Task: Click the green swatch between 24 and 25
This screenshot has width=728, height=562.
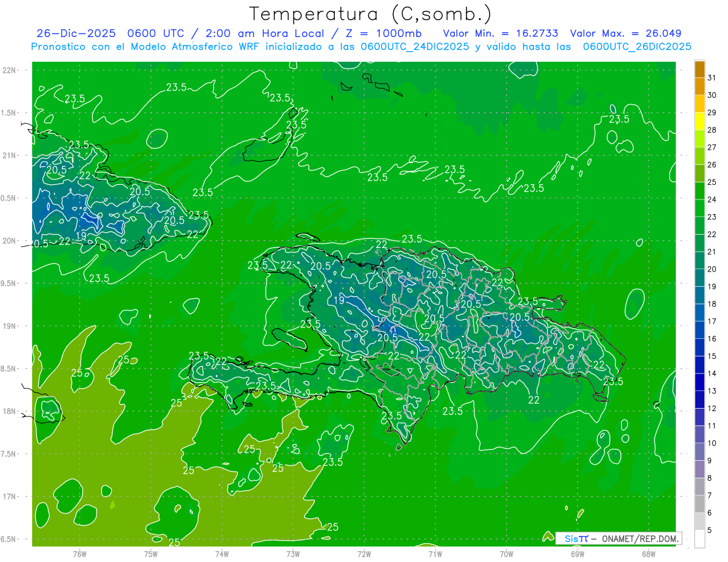Action: (699, 190)
